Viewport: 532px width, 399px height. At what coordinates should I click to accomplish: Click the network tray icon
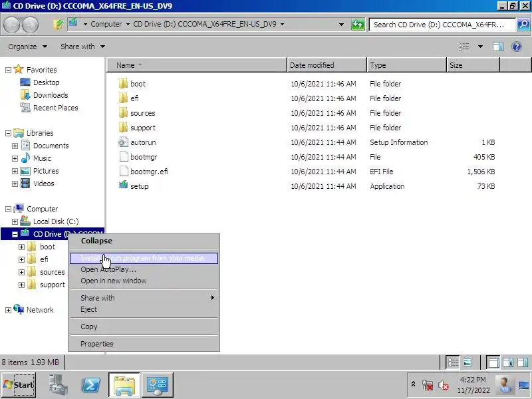point(428,385)
